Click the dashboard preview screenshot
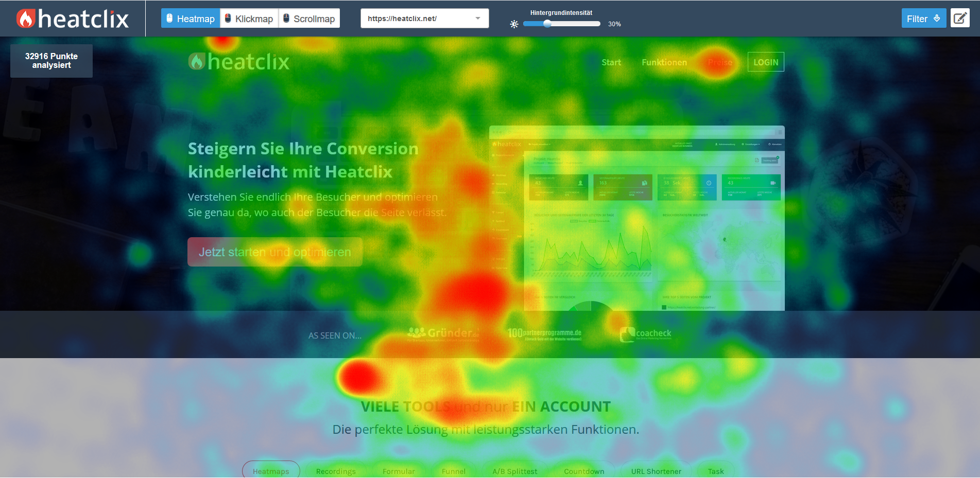 [x=637, y=218]
